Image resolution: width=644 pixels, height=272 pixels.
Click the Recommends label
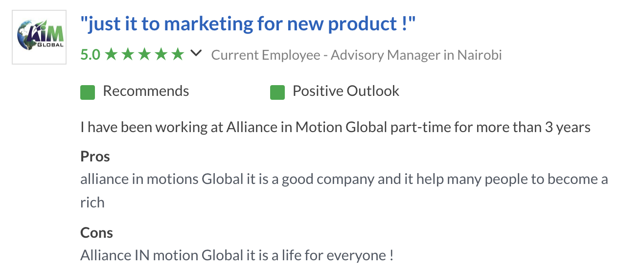[x=146, y=91]
